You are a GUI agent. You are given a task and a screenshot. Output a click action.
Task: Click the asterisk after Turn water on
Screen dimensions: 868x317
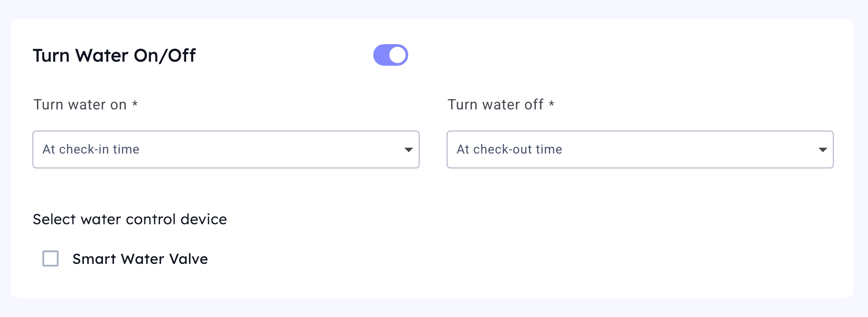[135, 104]
